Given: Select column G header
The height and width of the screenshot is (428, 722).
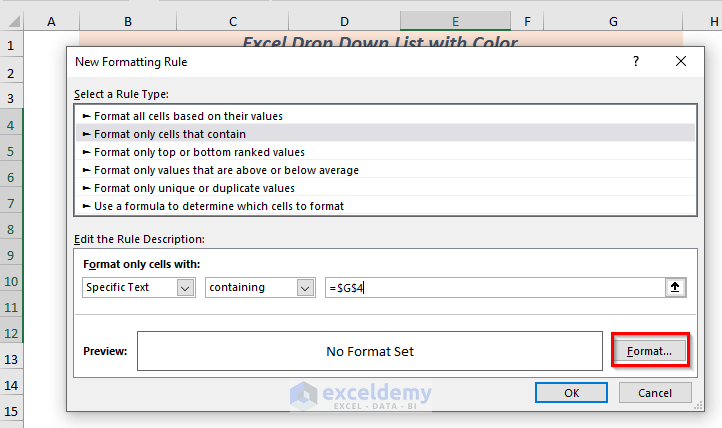Looking at the screenshot, I should coord(611,21).
